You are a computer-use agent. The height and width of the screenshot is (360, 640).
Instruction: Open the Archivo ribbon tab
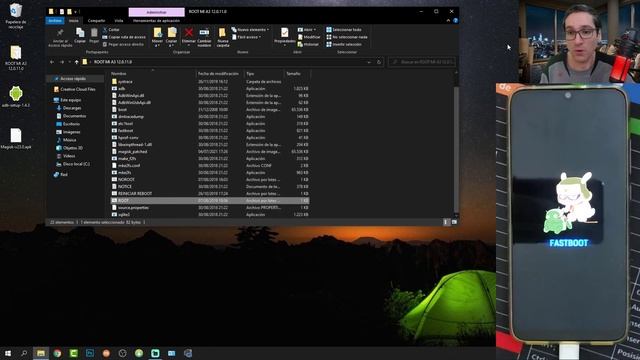pos(55,20)
